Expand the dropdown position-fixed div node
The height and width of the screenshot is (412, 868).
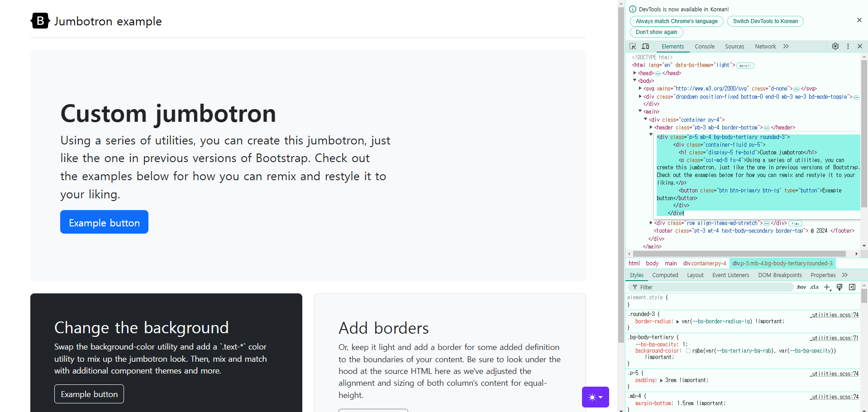click(640, 96)
